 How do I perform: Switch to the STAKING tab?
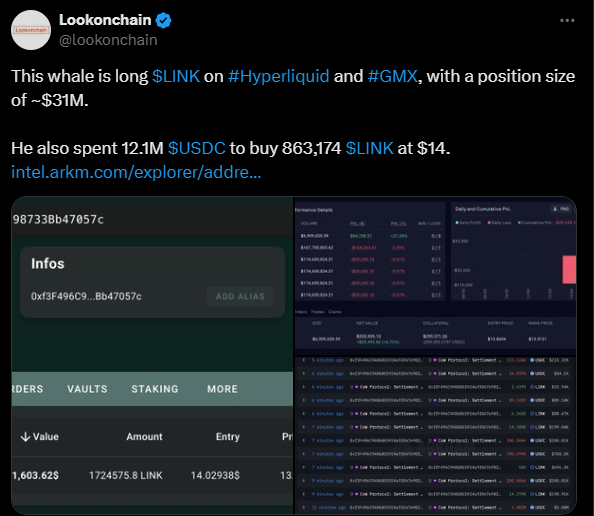155,389
